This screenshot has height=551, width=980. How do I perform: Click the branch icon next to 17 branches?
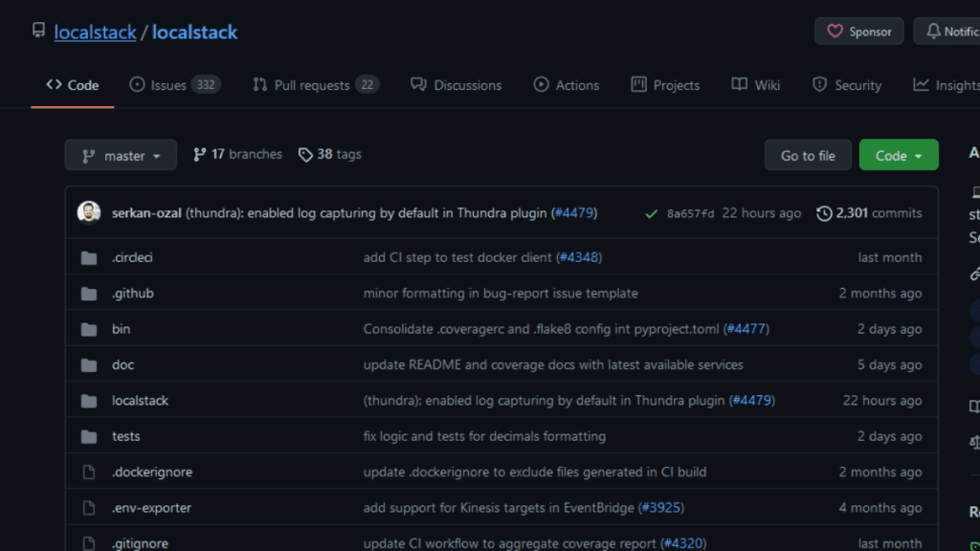199,154
